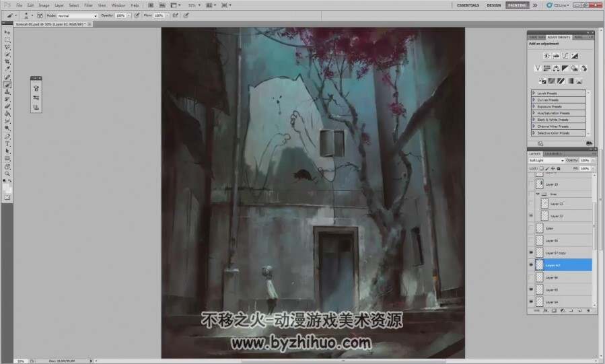Switch to the Essentials workspace
Viewport: 605px width, 364px height.
(x=468, y=5)
